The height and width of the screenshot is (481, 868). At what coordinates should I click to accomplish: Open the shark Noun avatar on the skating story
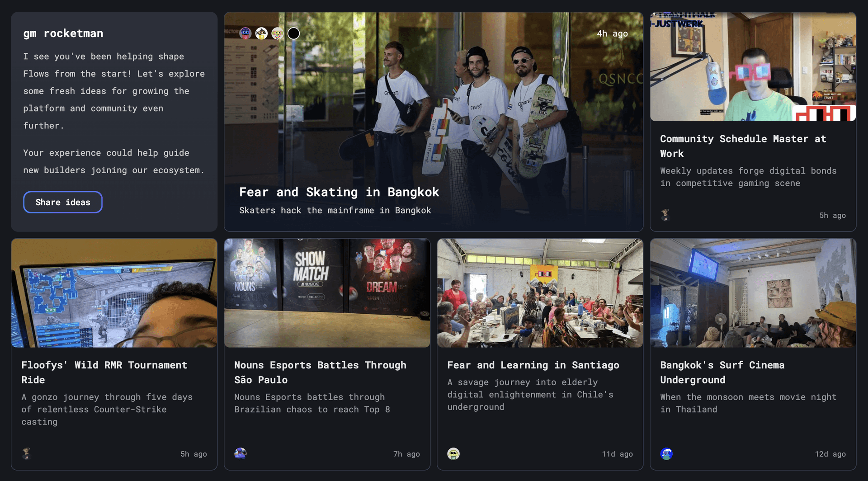tap(261, 33)
